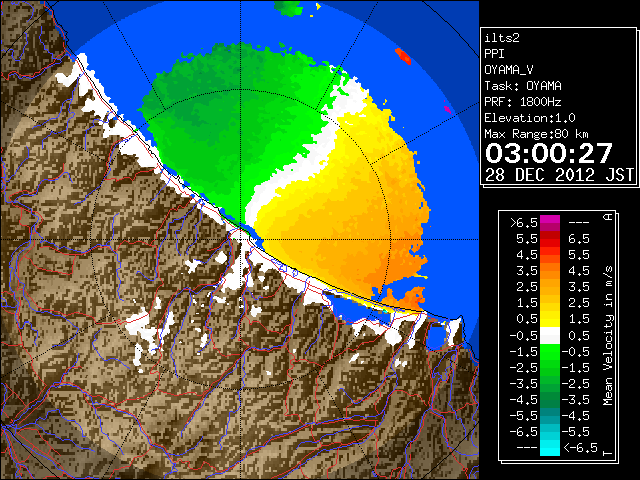Viewport: 640px width, 480px height.
Task: Click the Mean Velocity in m/s axis label
Action: tap(608, 336)
